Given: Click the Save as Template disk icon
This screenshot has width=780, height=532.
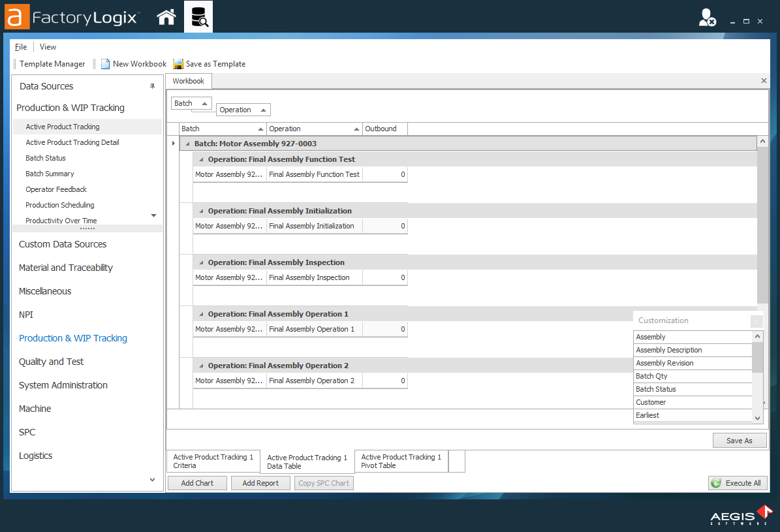Looking at the screenshot, I should 178,64.
